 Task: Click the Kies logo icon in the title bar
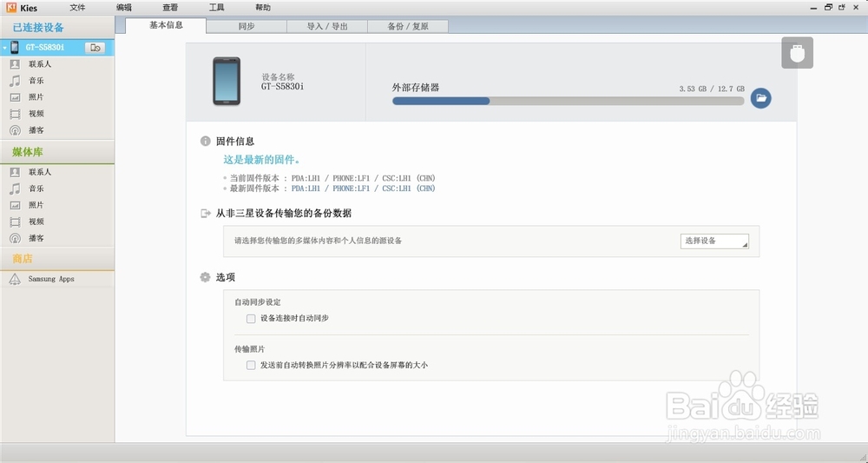click(x=11, y=7)
